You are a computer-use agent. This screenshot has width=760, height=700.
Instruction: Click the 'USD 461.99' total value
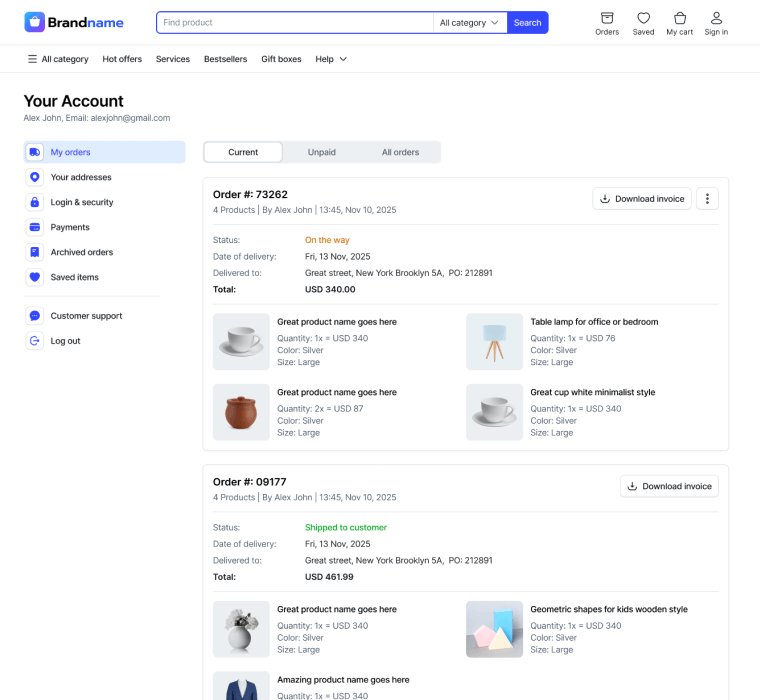329,577
